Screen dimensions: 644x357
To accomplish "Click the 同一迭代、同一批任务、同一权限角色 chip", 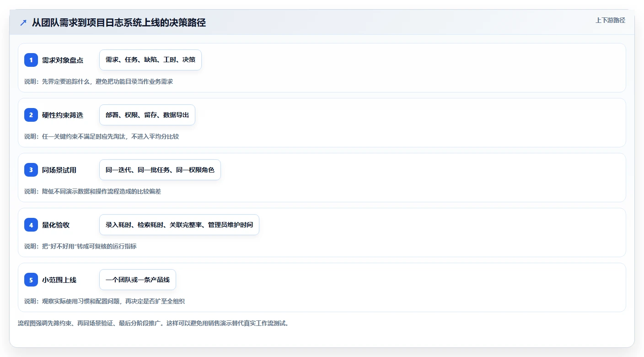I will click(160, 170).
